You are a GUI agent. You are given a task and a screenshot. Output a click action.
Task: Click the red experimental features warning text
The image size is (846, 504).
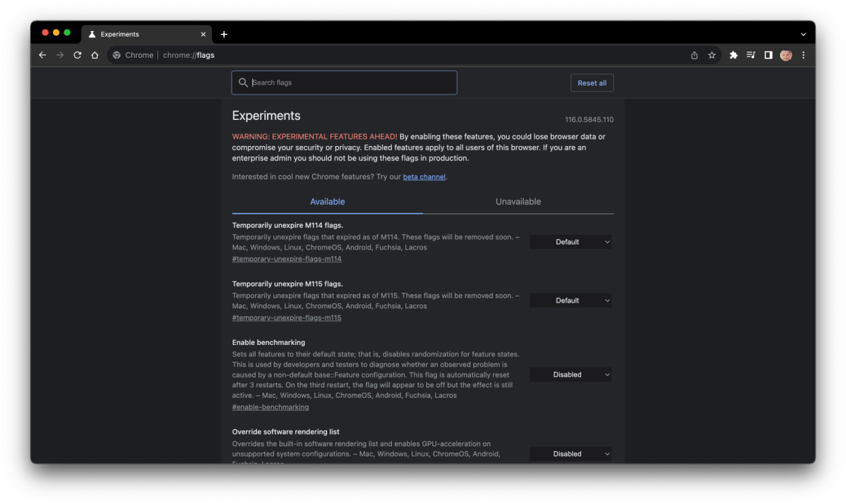tap(315, 137)
